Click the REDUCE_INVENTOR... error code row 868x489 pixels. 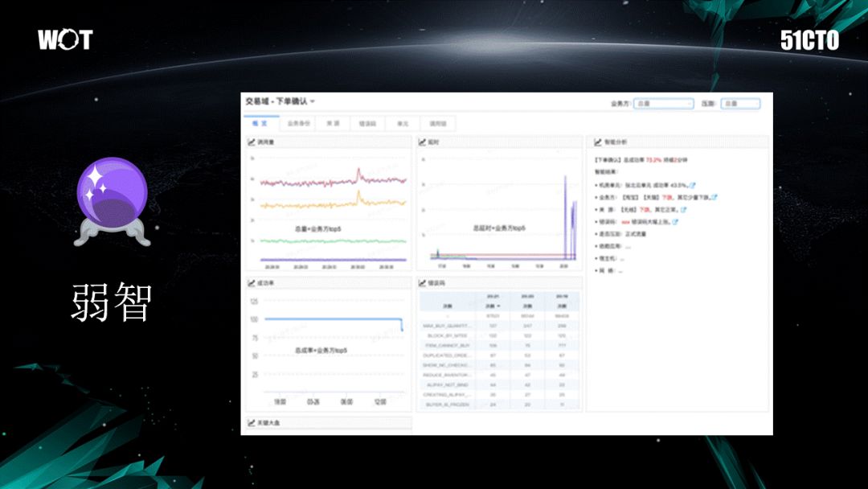(499, 375)
